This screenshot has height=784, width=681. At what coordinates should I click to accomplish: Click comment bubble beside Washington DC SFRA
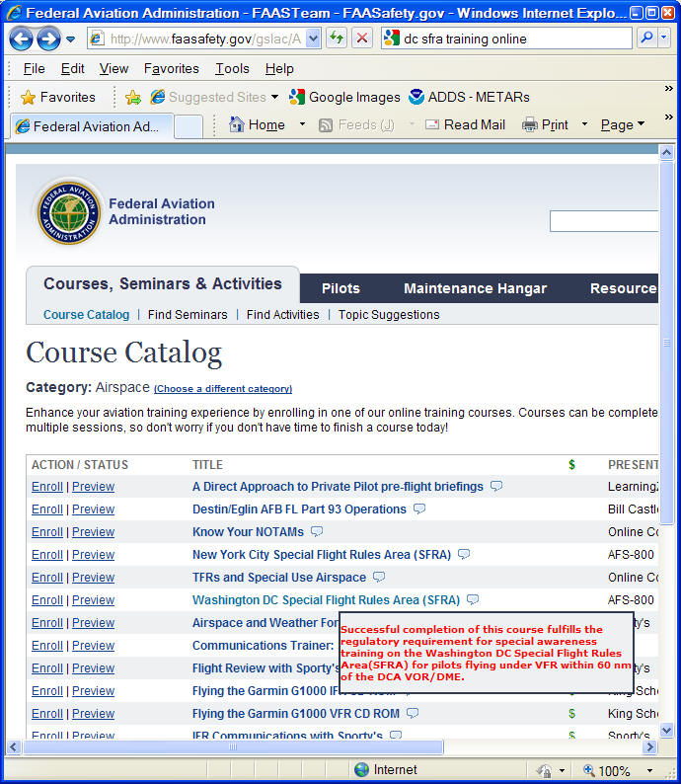tap(473, 599)
